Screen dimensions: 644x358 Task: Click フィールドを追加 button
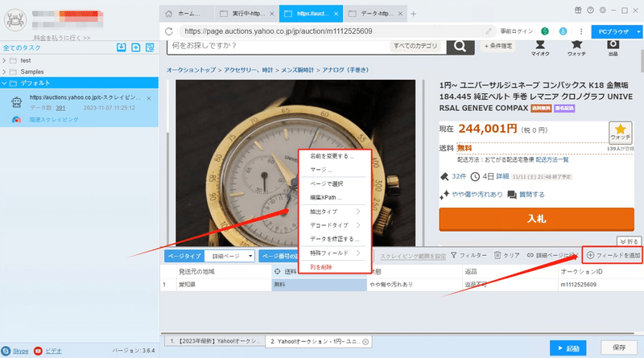(613, 255)
